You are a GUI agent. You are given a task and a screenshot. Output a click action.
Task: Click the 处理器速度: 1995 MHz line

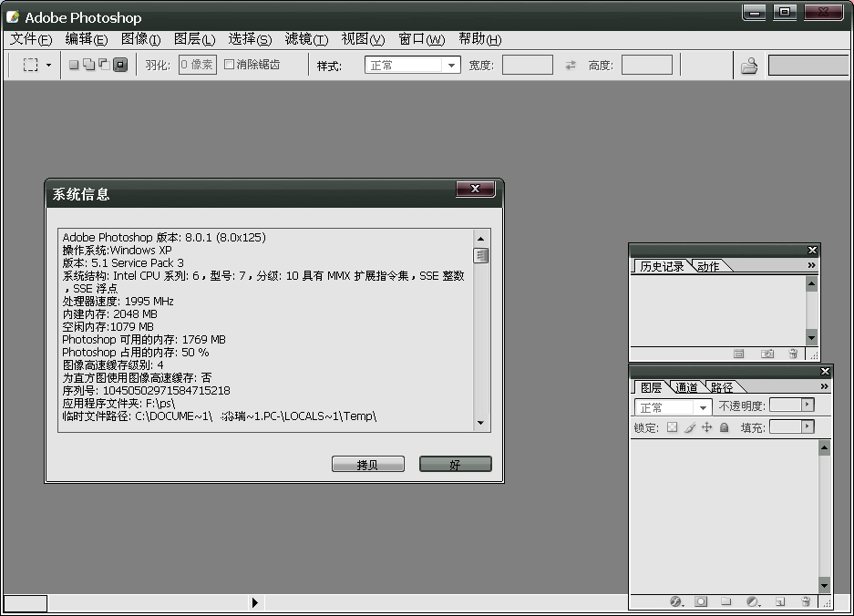click(x=118, y=302)
